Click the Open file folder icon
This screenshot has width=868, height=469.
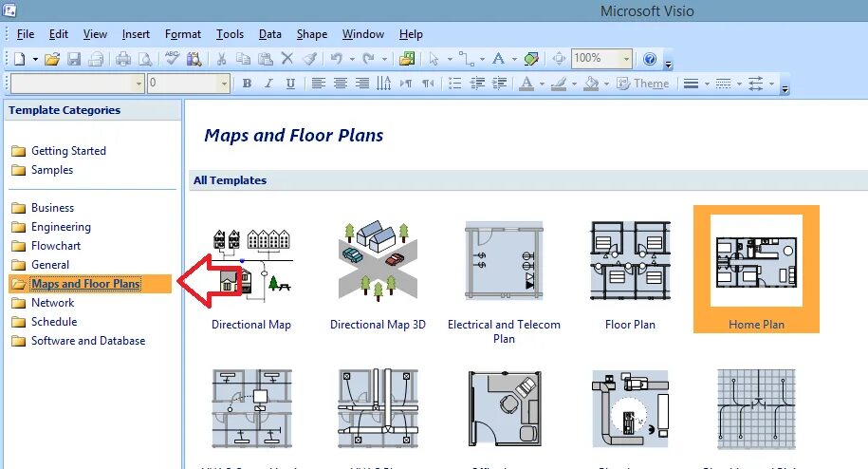[52, 59]
